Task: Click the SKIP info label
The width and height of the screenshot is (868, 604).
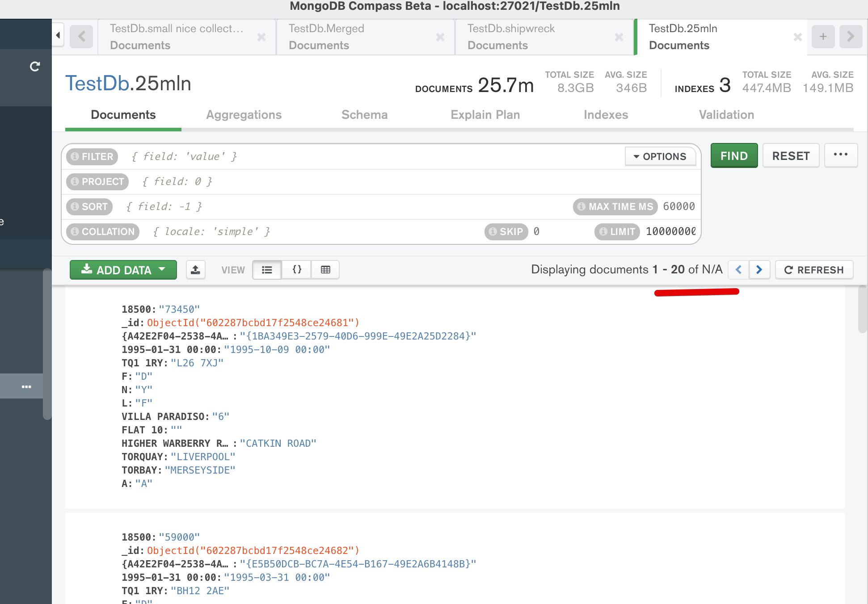Action: pyautogui.click(x=506, y=231)
